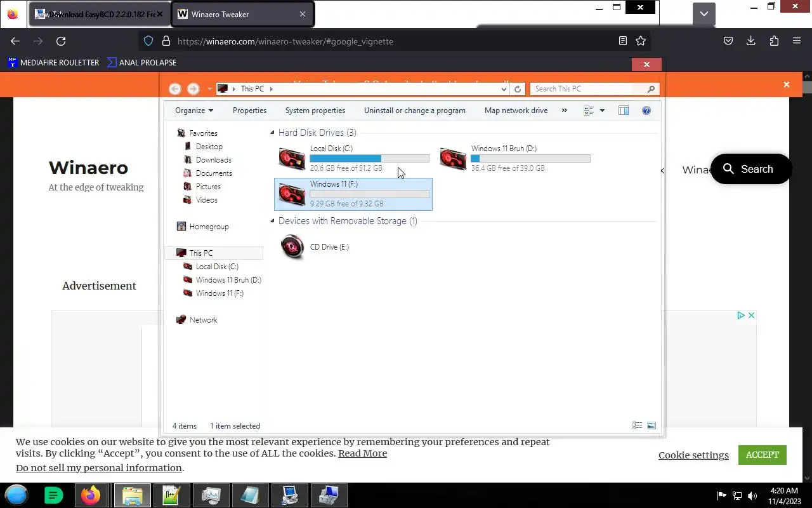The width and height of the screenshot is (812, 508).
Task: Collapse Devices with Removable Storage group
Action: 272,221
